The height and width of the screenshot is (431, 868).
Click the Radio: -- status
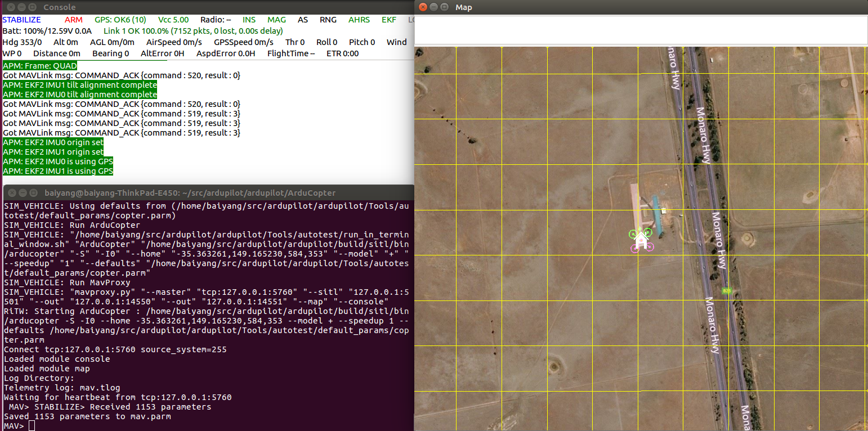pos(216,20)
